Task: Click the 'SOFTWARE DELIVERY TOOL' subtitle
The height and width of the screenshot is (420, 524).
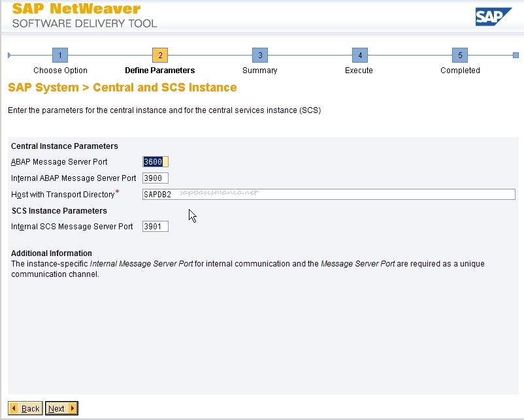Action: click(84, 24)
